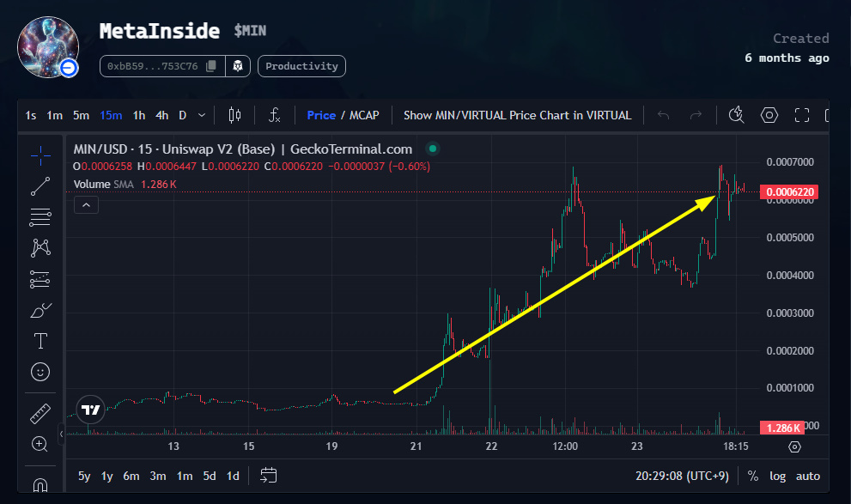Open the quick search lightning icon
Screen dimensions: 851x504
coord(736,115)
